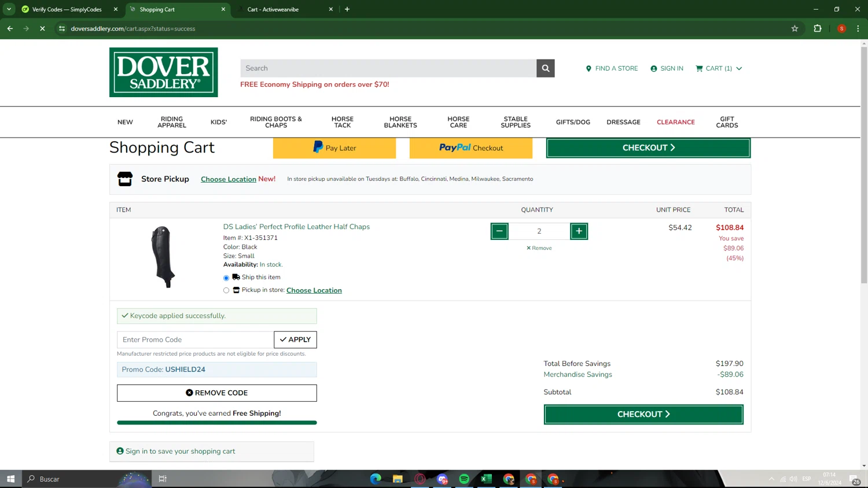Open tab search dropdown arrow

(9, 9)
